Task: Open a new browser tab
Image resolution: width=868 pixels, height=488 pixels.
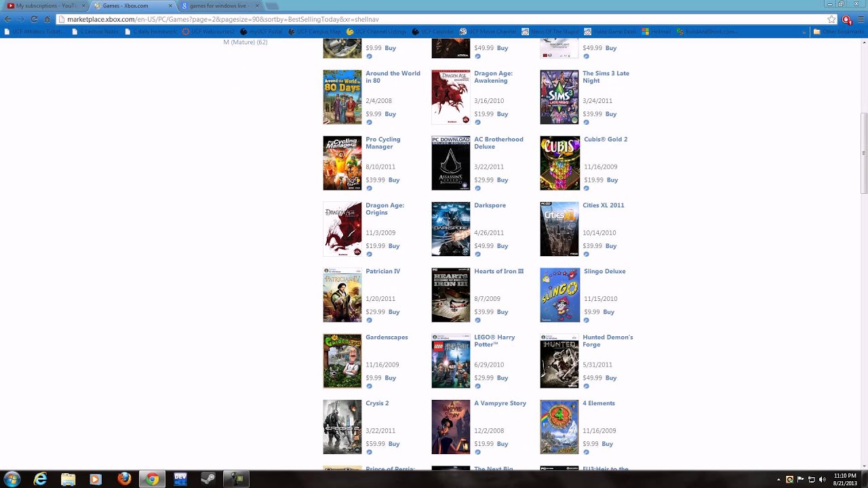Action: 272,6
